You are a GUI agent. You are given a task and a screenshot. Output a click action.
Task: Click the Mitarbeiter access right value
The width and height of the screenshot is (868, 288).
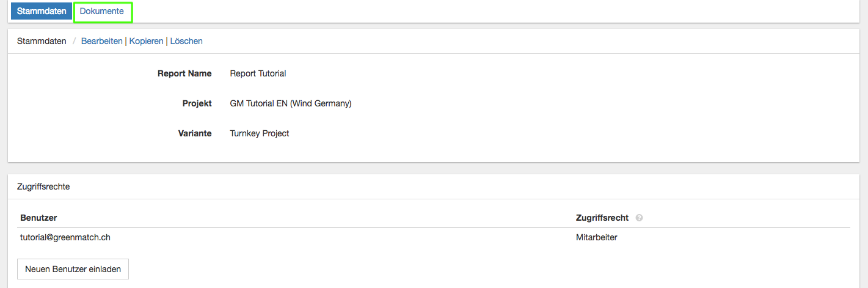tap(596, 237)
